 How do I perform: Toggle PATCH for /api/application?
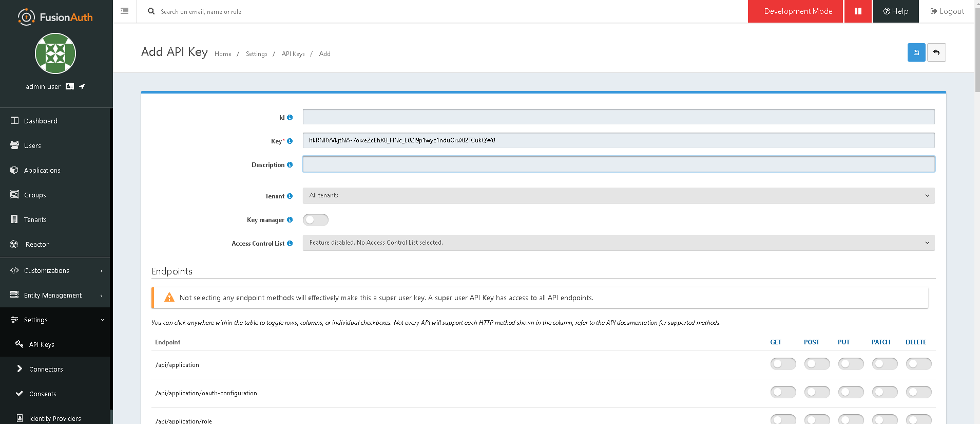coord(885,364)
